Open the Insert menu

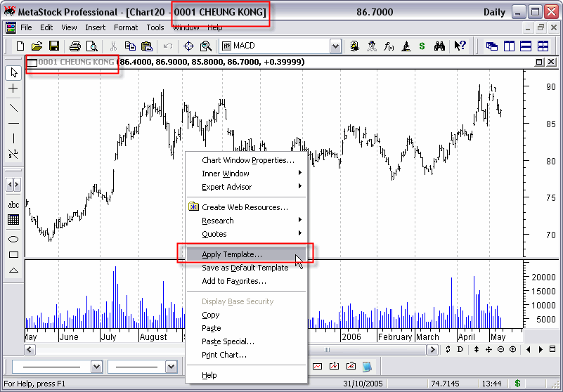(95, 27)
